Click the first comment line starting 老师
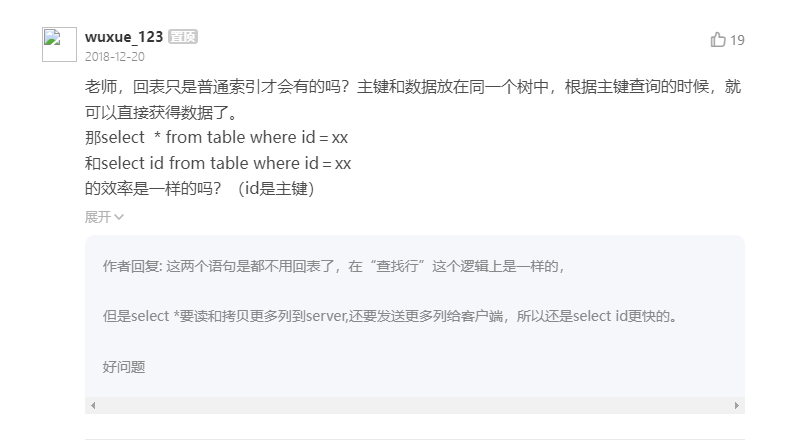The height and width of the screenshot is (447, 791). pyautogui.click(x=413, y=87)
